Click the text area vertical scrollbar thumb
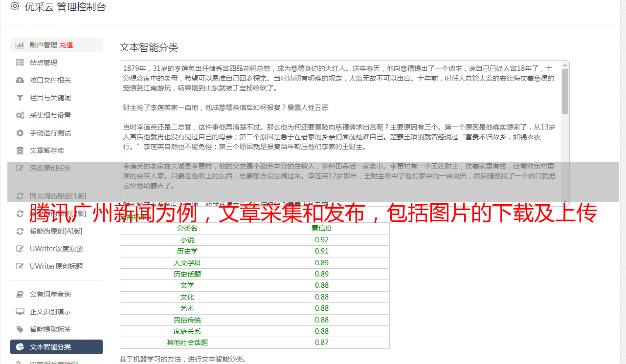626x364 pixels. click(565, 91)
